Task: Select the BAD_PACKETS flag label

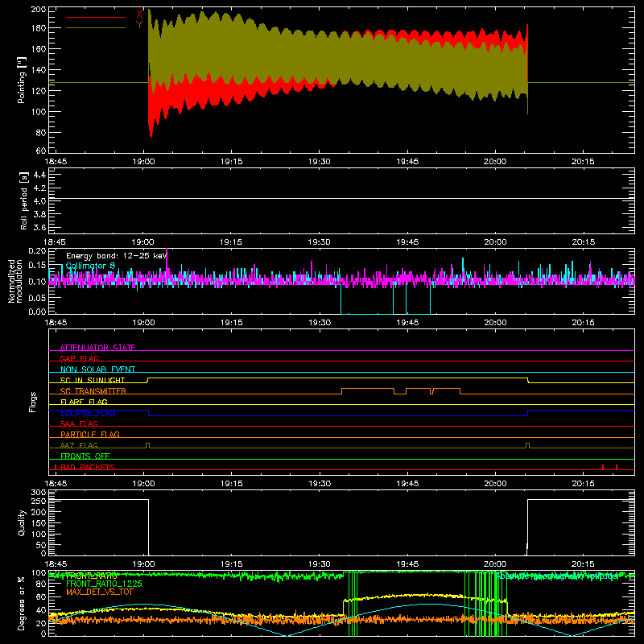Action: (88, 467)
